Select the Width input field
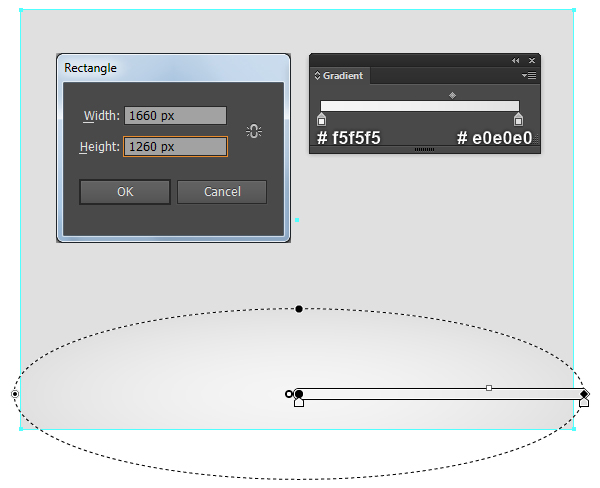The height and width of the screenshot is (488, 600). 175,116
